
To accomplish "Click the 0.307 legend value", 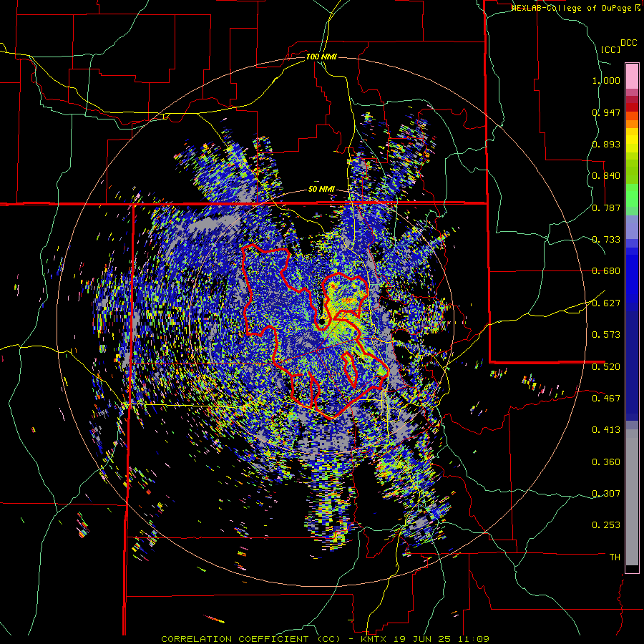I will point(606,494).
